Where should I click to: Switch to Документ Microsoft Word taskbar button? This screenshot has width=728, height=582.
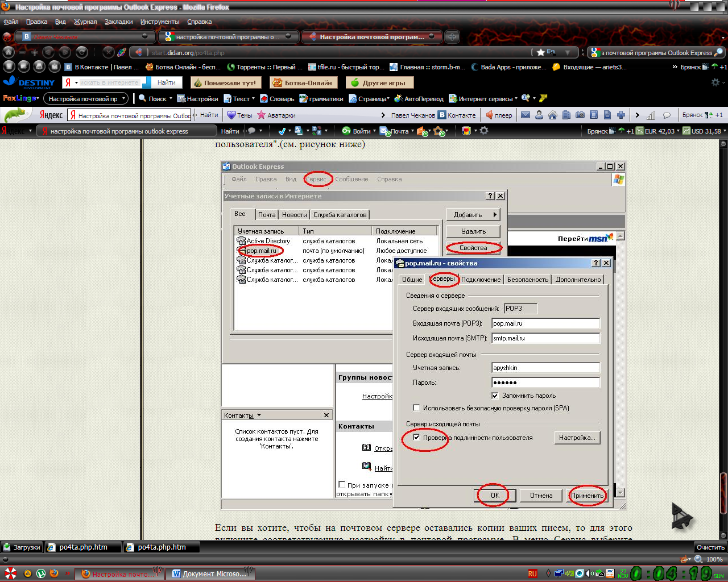[211, 573]
